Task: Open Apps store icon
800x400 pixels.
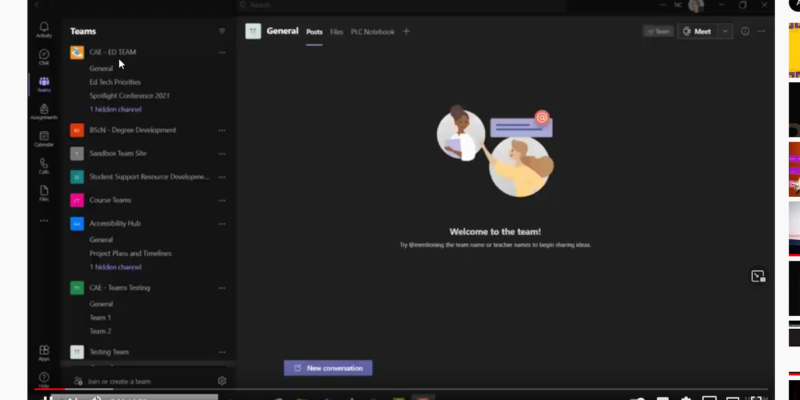Action: point(44,353)
